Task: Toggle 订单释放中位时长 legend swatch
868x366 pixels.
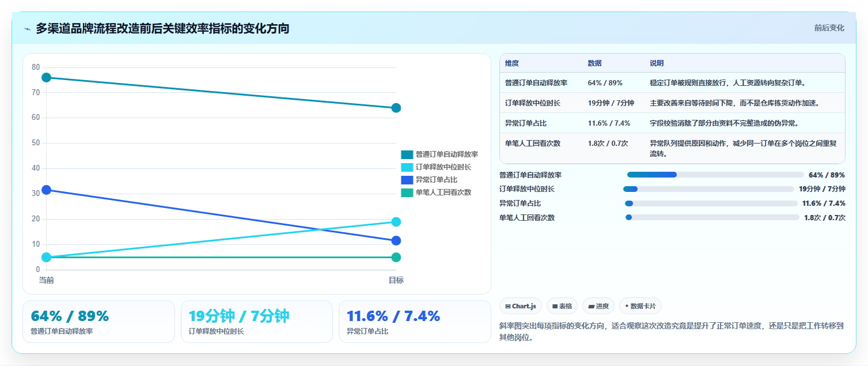Action: 407,167
